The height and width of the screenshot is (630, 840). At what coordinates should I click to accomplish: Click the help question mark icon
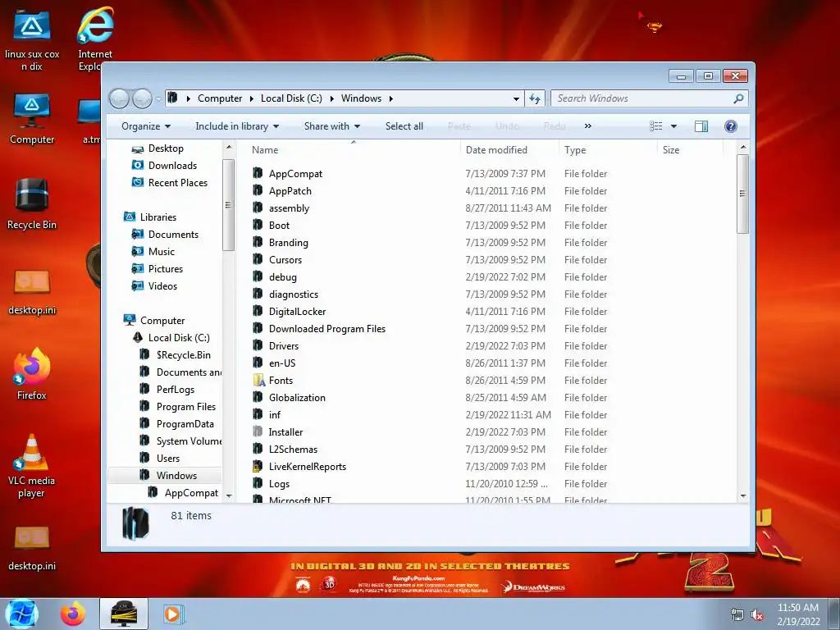[x=731, y=126]
